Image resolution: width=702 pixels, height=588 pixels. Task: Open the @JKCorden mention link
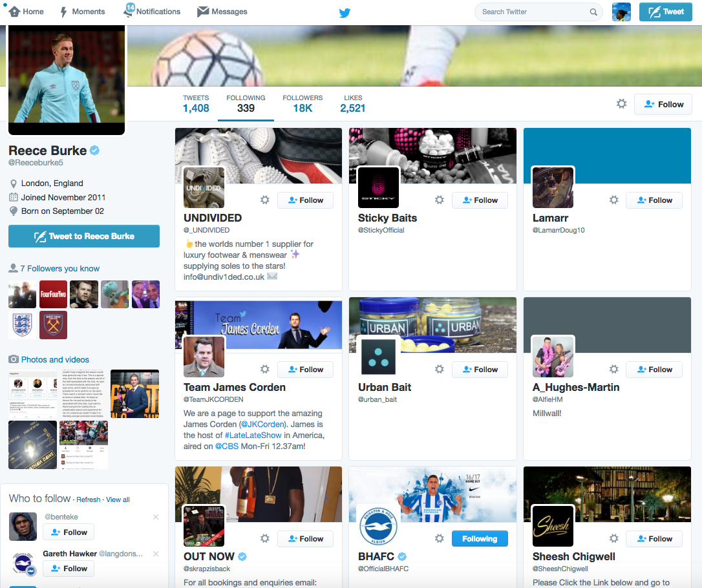pyautogui.click(x=263, y=425)
